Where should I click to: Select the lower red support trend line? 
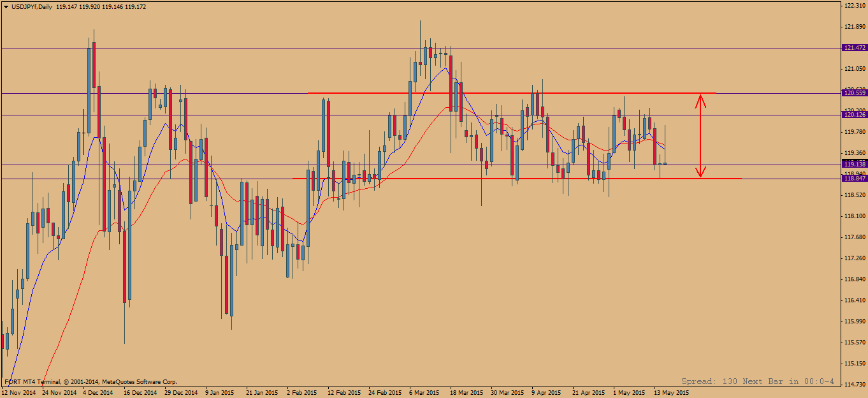click(x=516, y=178)
